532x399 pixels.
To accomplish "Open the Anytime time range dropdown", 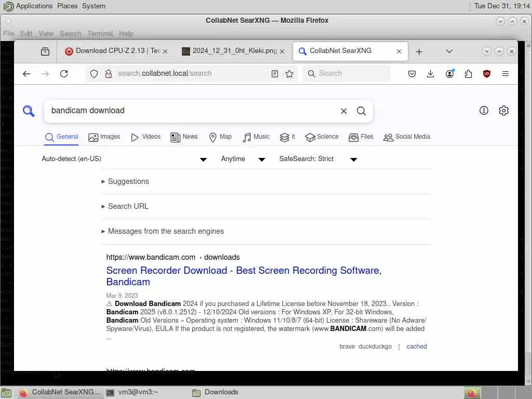I will (x=243, y=159).
